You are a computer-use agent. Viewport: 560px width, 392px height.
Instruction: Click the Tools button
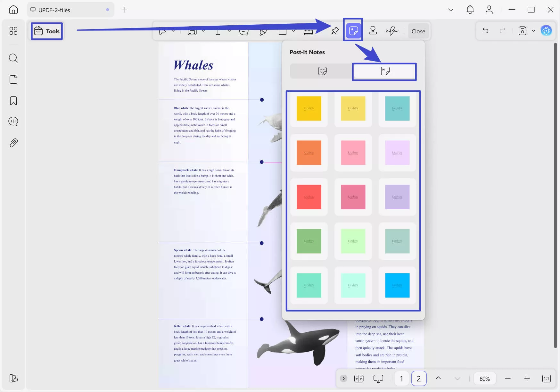click(x=47, y=31)
